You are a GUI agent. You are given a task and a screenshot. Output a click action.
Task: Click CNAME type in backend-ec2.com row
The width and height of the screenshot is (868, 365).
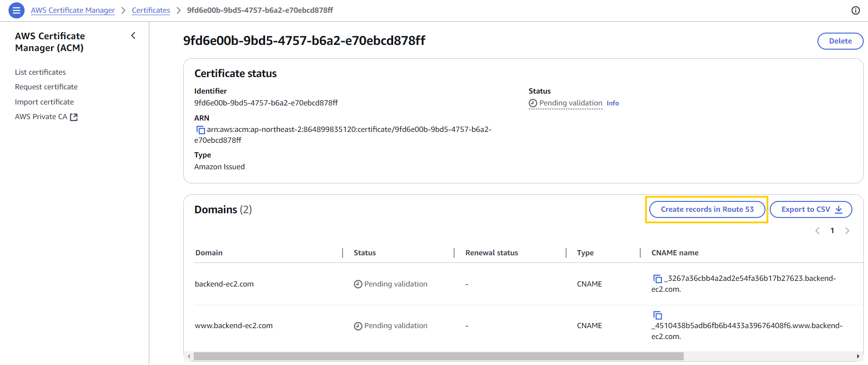pos(589,284)
